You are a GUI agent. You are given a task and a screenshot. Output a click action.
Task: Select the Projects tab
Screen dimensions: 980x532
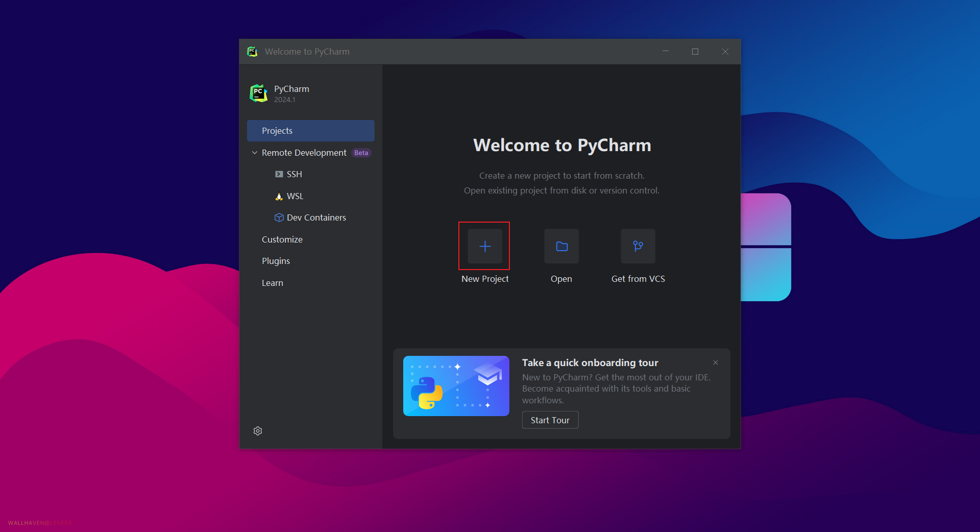pyautogui.click(x=311, y=131)
